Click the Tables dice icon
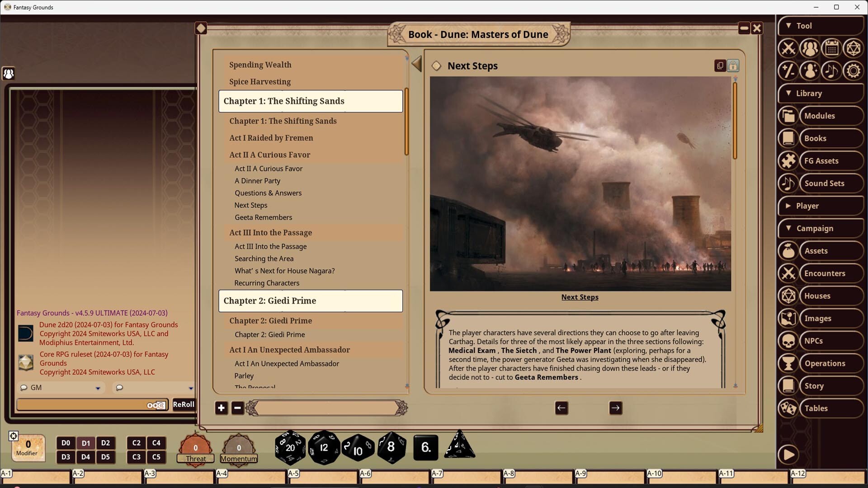The image size is (868, 488). (788, 408)
